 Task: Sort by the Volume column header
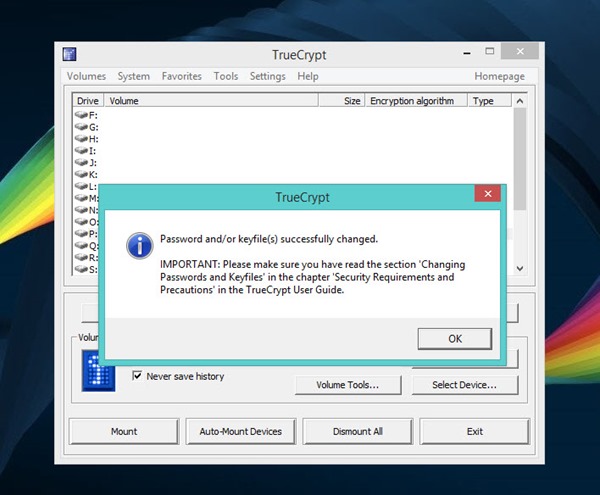[211, 101]
